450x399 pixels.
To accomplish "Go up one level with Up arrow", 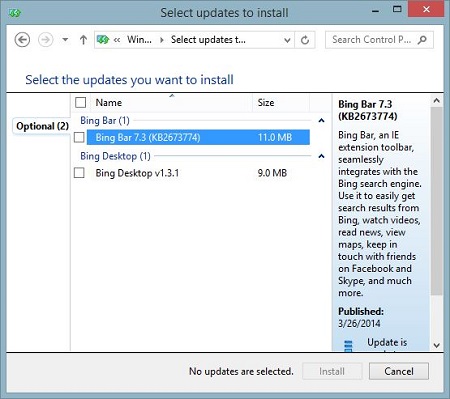I will click(83, 40).
